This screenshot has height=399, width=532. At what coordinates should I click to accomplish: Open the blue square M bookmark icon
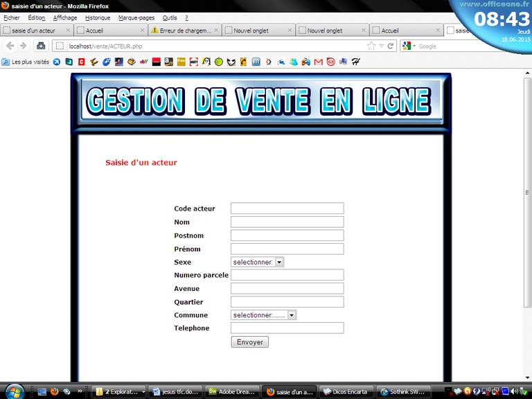(256, 62)
